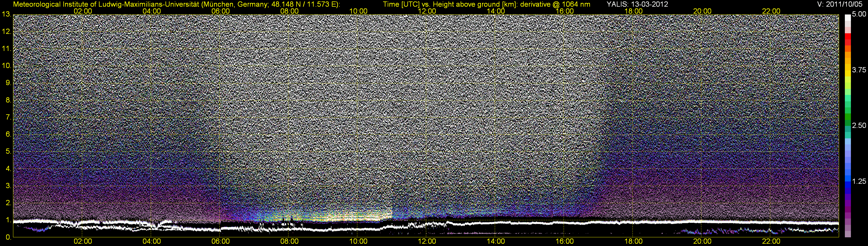Image resolution: width=868 pixels, height=246 pixels.
Task: Click the 10:00 label on the top time axis
Action: 358,11
